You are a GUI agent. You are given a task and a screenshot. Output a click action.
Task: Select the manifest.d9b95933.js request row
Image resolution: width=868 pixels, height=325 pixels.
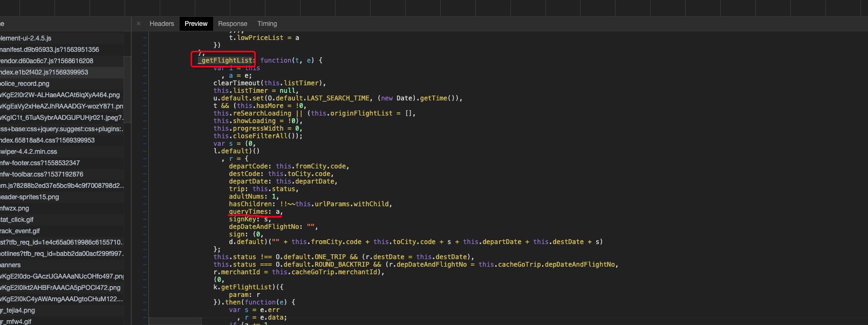tap(62, 50)
